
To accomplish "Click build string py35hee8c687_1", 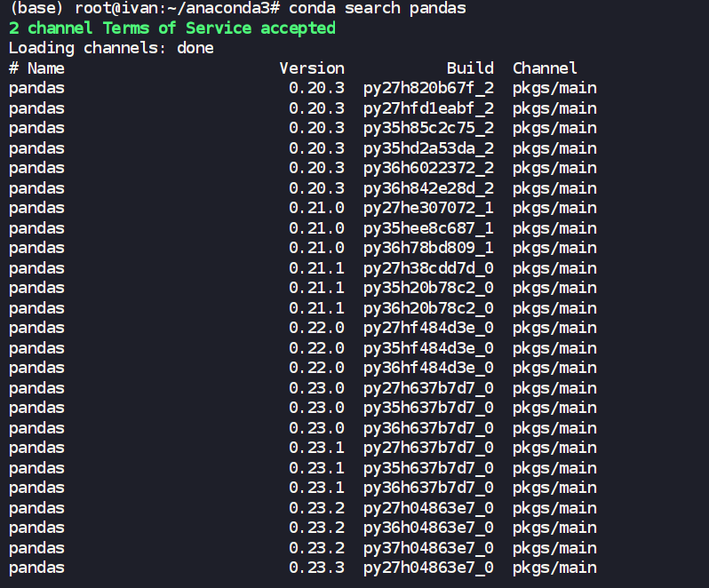I will coord(428,228).
